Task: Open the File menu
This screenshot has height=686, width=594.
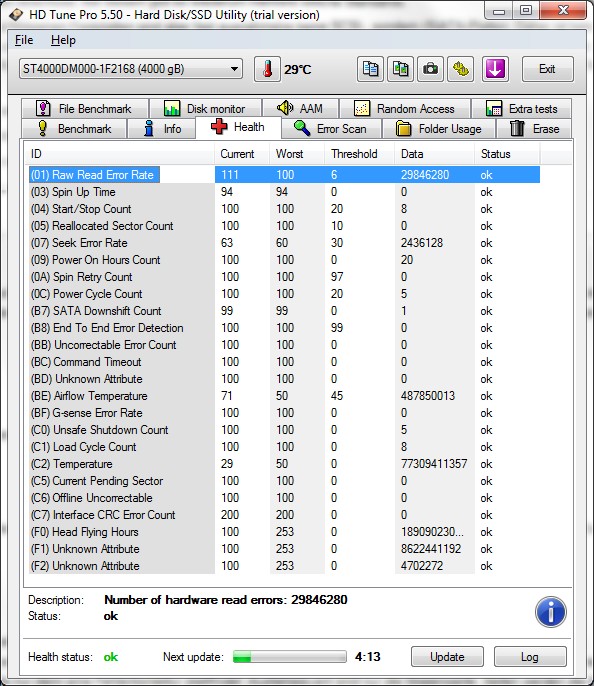Action: point(24,40)
